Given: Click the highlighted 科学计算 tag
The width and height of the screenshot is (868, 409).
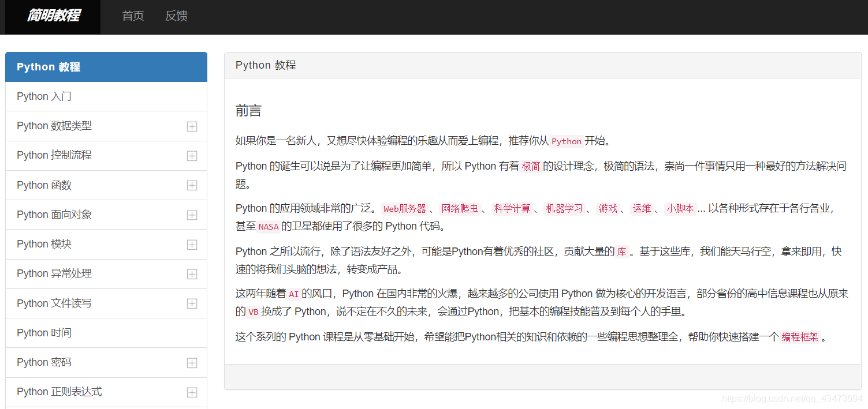Looking at the screenshot, I should (x=512, y=209).
